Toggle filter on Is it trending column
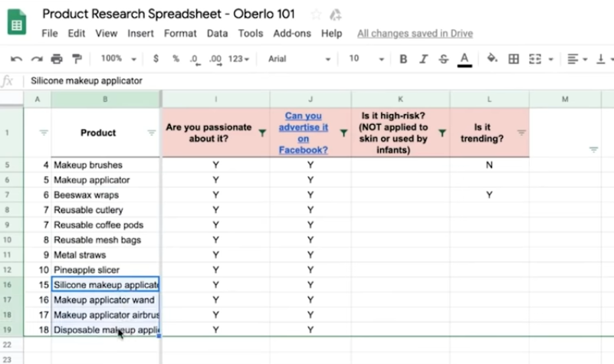This screenshot has height=364, width=614. click(521, 133)
